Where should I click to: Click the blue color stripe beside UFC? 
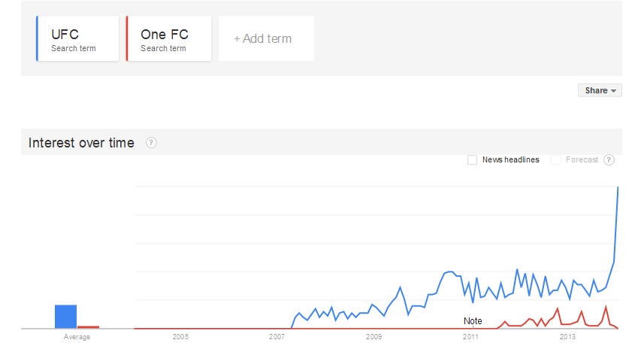[38, 39]
